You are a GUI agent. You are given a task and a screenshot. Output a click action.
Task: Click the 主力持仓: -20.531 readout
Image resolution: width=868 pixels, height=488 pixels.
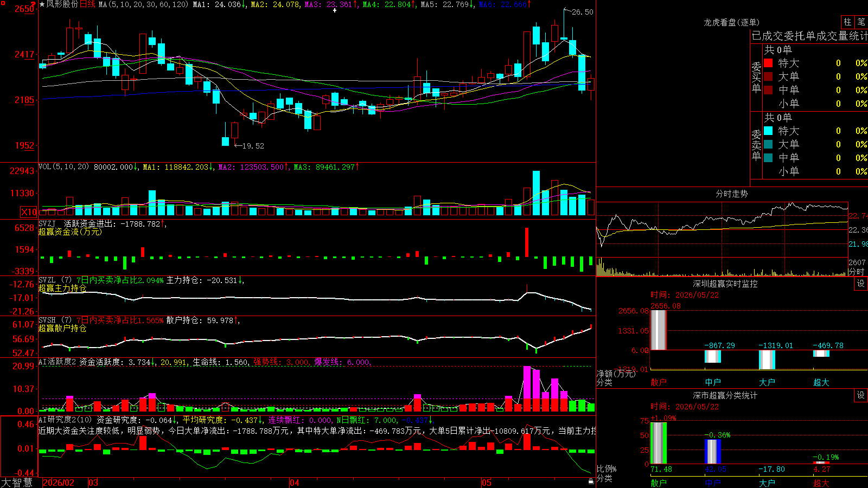tap(205, 280)
